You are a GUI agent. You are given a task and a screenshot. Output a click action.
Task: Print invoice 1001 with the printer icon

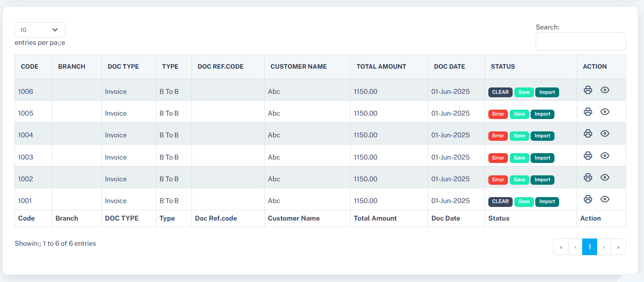588,199
